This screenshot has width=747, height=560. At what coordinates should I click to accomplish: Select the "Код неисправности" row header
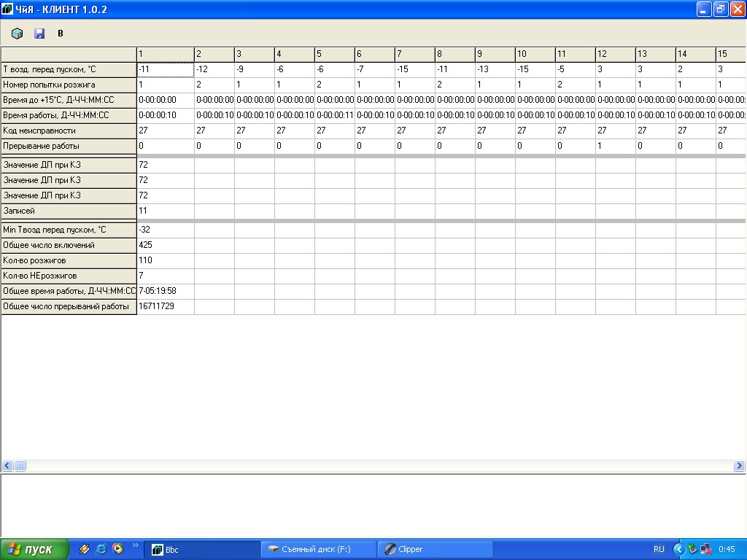click(69, 131)
